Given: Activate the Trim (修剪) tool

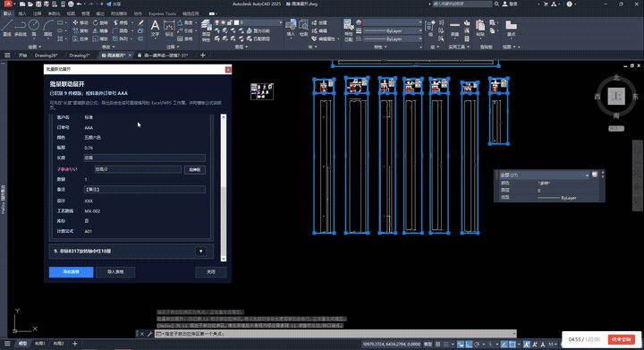Looking at the screenshot, I should coord(121,22).
